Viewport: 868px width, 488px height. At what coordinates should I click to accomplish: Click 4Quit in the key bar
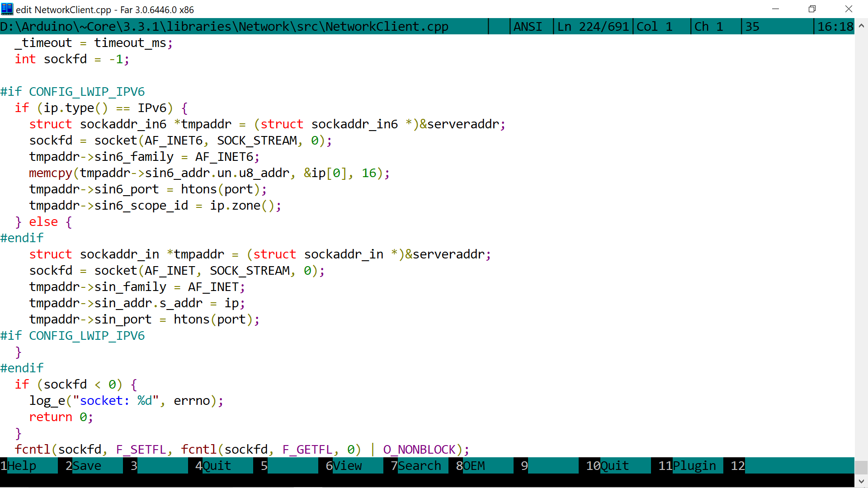(216, 465)
